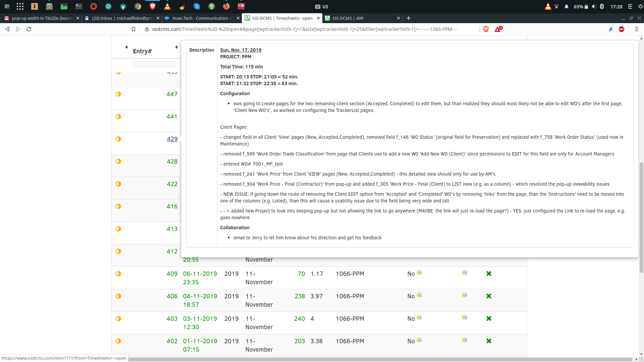
Task: Open entry 441 link
Action: [x=172, y=117]
